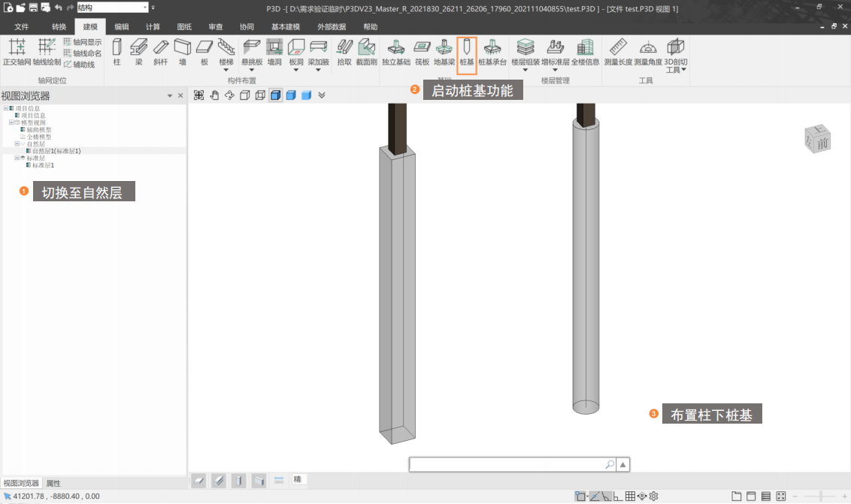Toggle 轴网显示 grid visibility
The image size is (851, 504).
pos(83,43)
